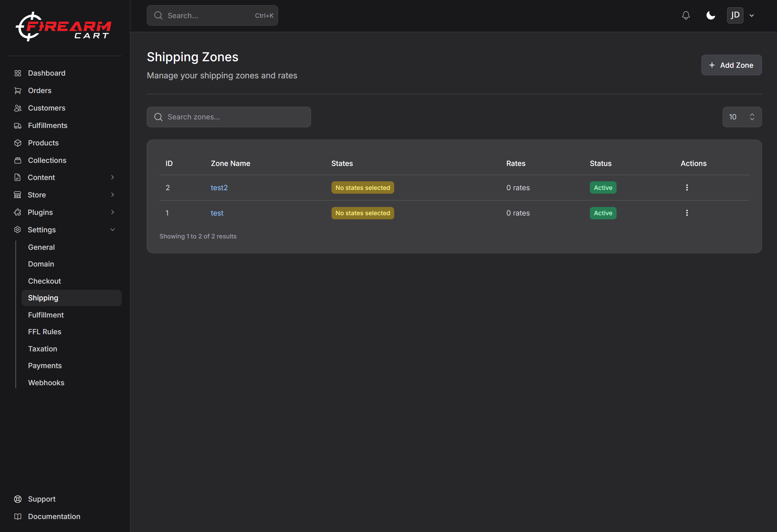The height and width of the screenshot is (532, 777).
Task: Click the magnifier in zones search
Action: (158, 117)
